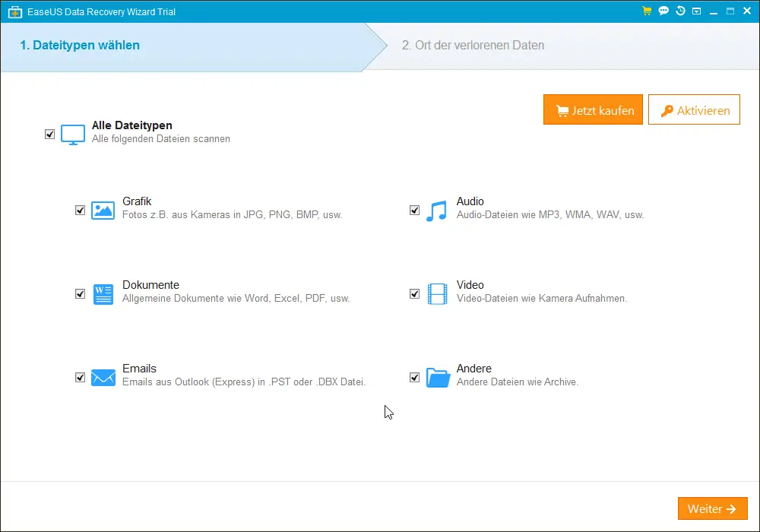Click 'Alle folgenden Dateien scannen' description
The height and width of the screenshot is (532, 760).
[x=161, y=138]
